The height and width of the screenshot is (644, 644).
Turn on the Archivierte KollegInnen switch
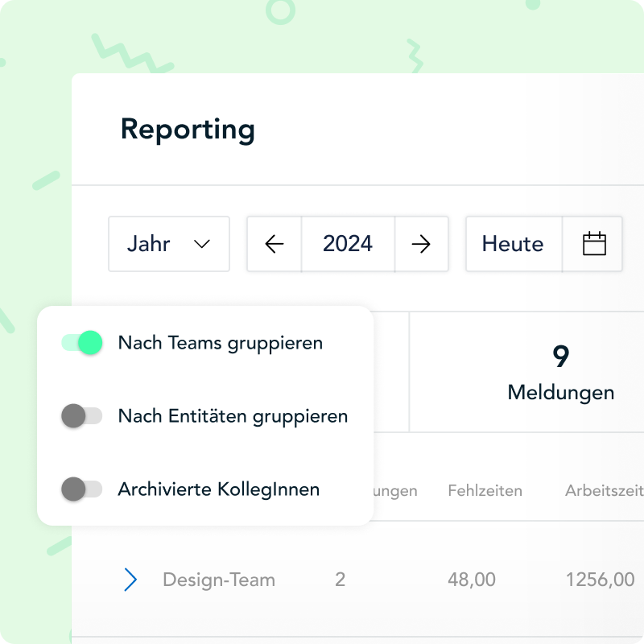pyautogui.click(x=83, y=489)
